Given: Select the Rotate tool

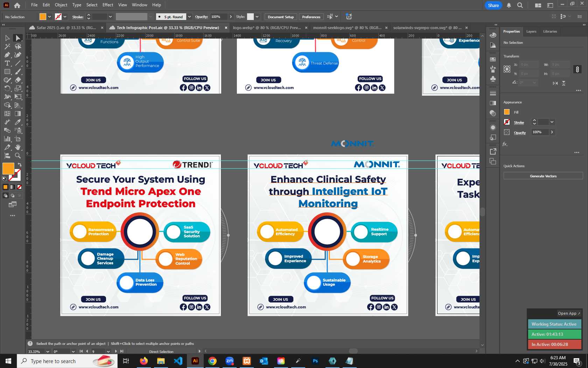Looking at the screenshot, I should [x=7, y=88].
